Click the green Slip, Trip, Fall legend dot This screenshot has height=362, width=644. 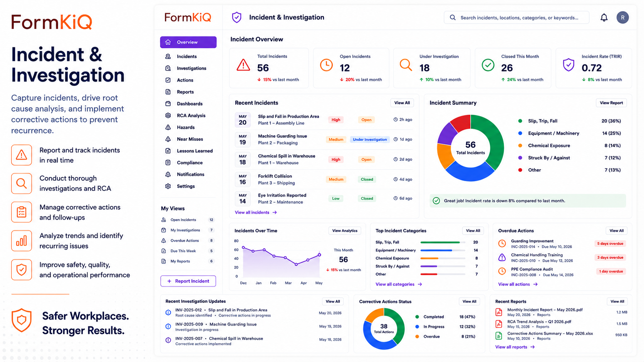pos(520,121)
